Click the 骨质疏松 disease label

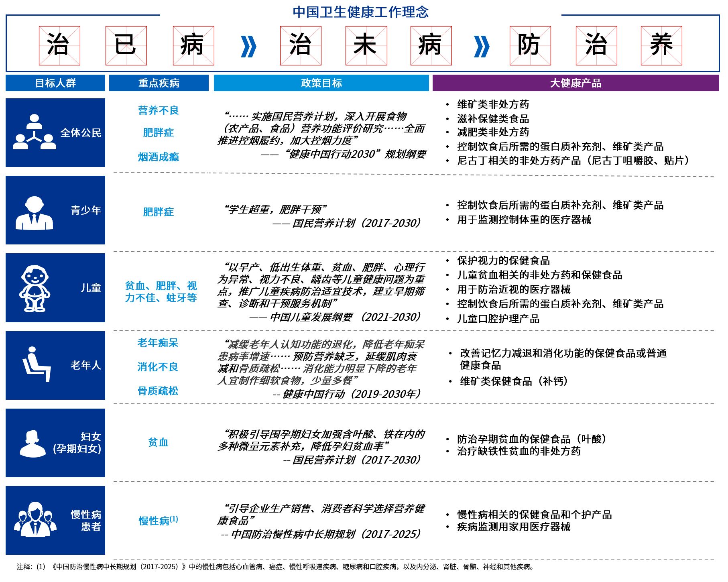(158, 391)
